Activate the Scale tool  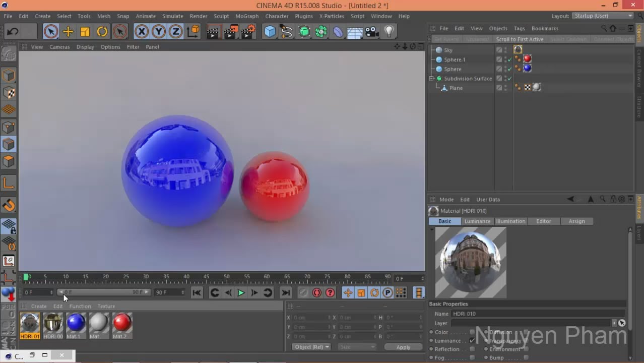coord(85,32)
